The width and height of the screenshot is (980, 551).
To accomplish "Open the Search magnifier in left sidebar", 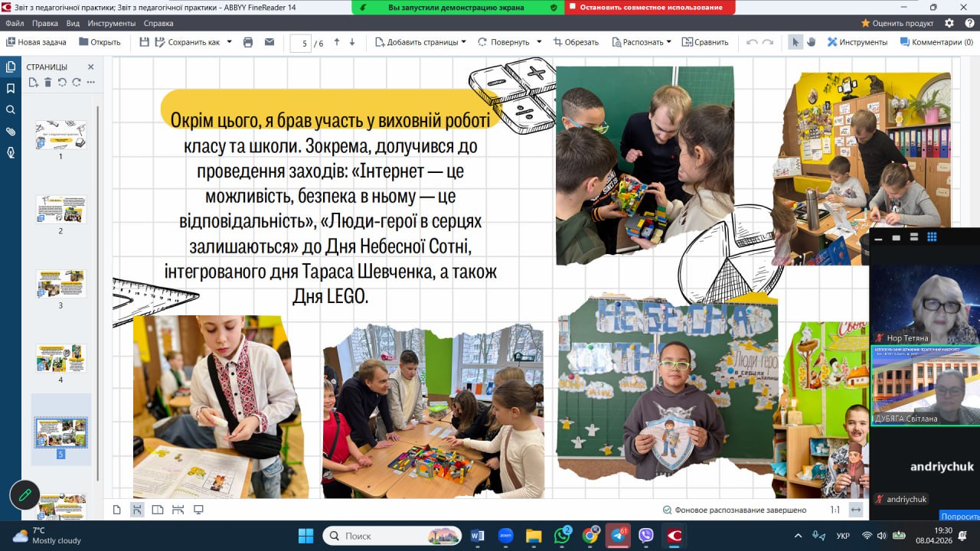I will (11, 109).
